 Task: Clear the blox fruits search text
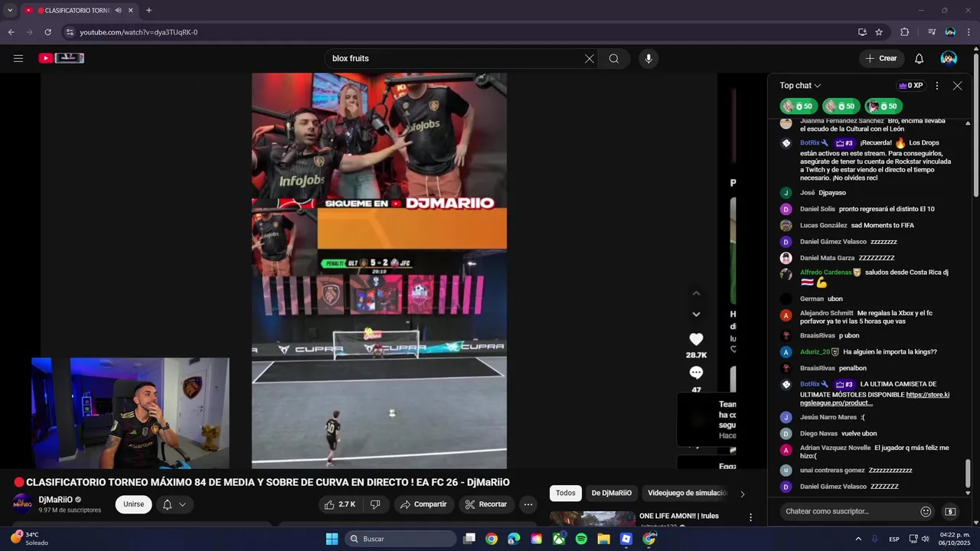[590, 58]
